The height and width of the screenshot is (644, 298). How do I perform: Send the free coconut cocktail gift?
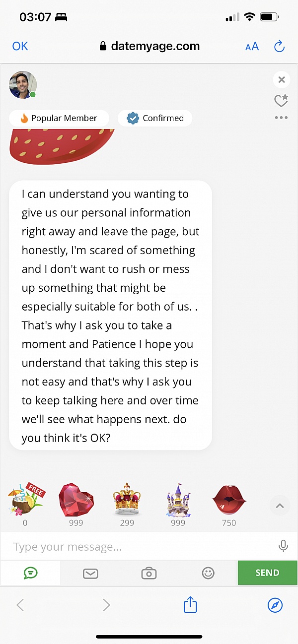[x=27, y=500]
